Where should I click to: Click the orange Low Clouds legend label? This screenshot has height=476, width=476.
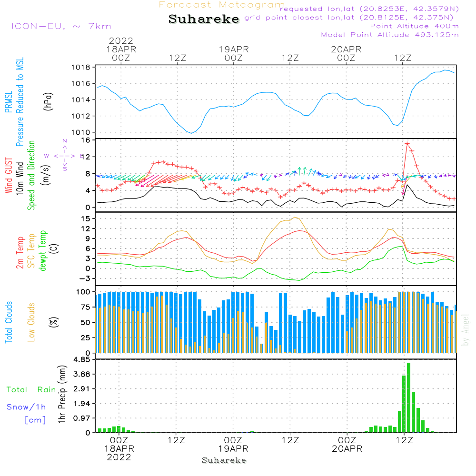pos(31,322)
